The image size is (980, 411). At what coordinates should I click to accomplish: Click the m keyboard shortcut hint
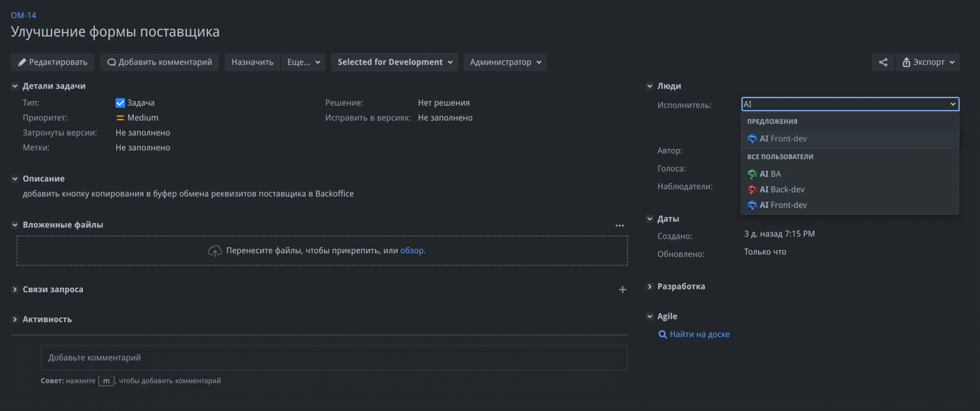click(106, 381)
